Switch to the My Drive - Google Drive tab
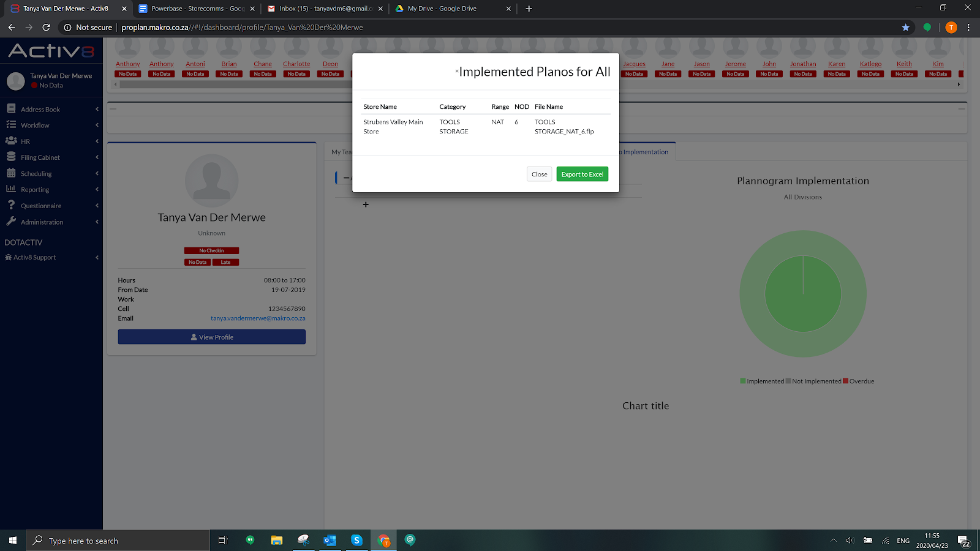This screenshot has width=980, height=551. tap(453, 9)
